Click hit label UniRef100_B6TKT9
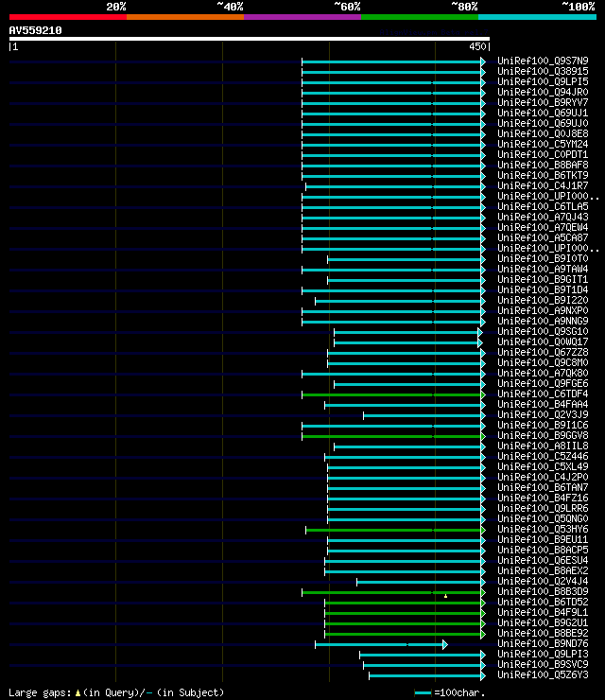605x700 pixels. tap(543, 175)
